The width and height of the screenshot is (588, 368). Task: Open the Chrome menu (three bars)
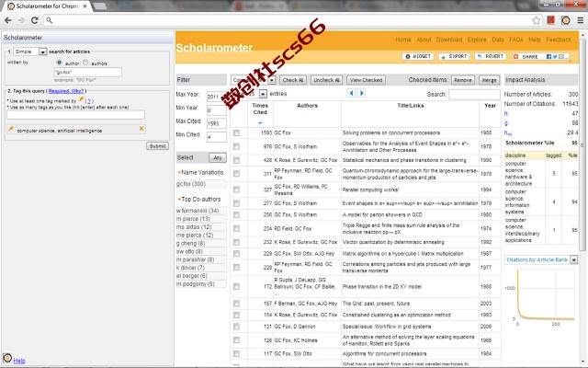point(580,20)
